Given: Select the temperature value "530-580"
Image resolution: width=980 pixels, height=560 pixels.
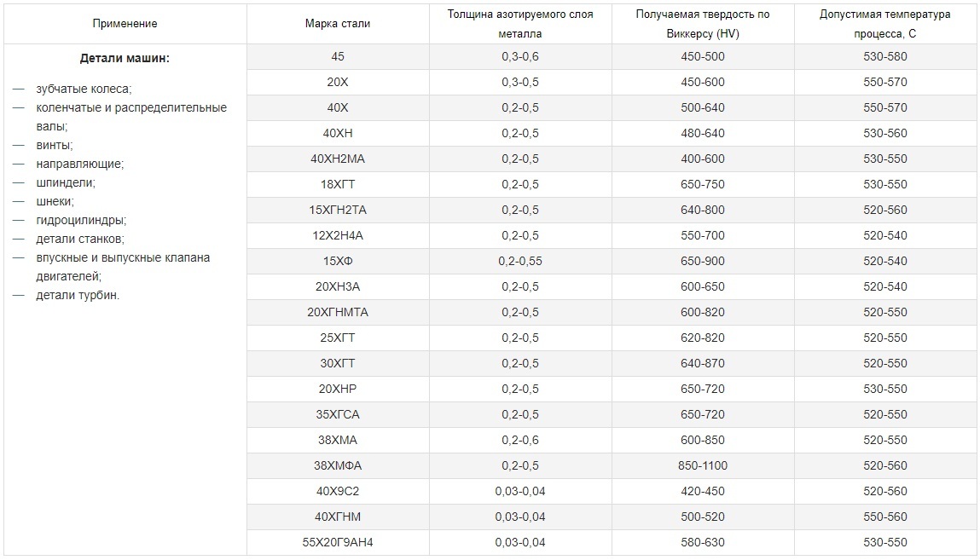Looking at the screenshot, I should point(885,57).
